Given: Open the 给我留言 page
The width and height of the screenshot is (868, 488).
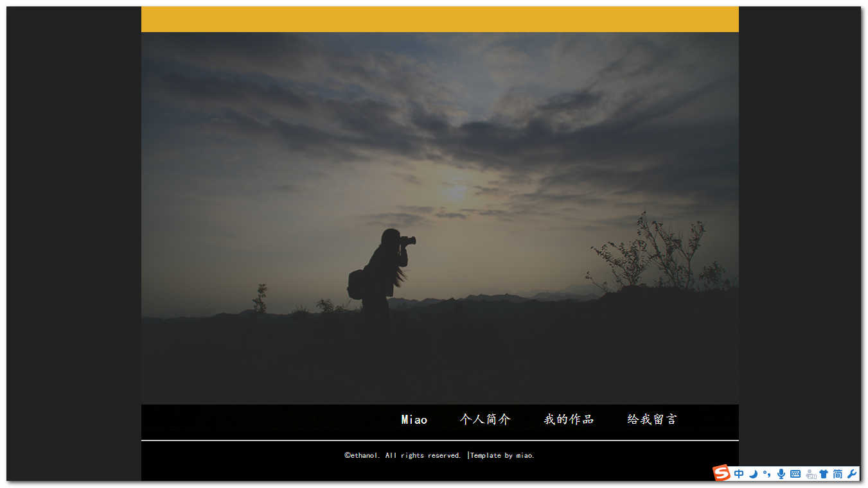Looking at the screenshot, I should [652, 419].
